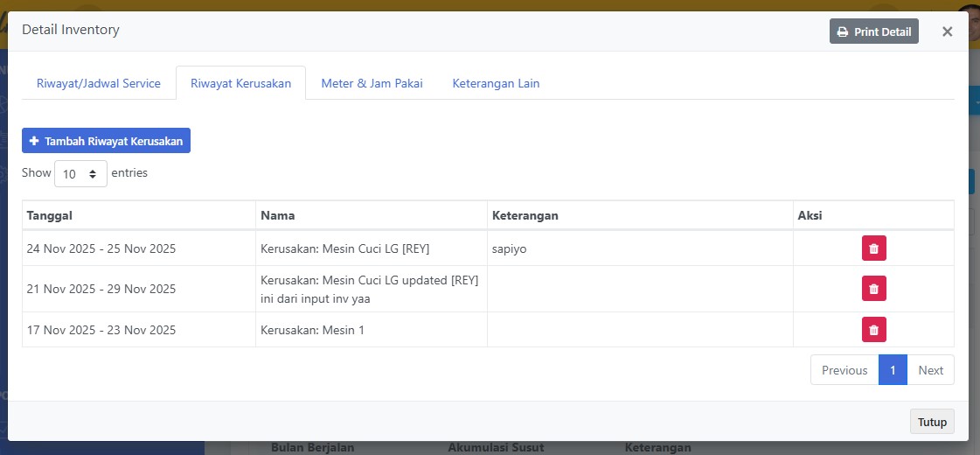Select the Riwayat Kerusakan tab
Viewport: 980px width, 455px height.
(240, 83)
